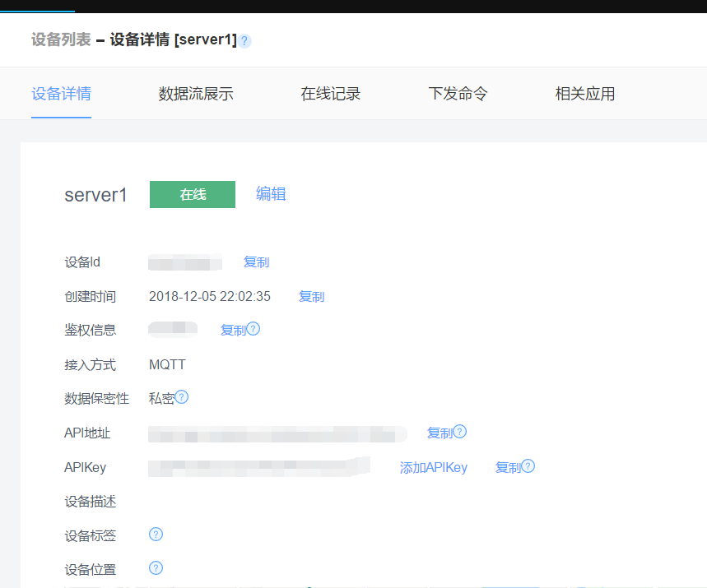
Task: Open help tooltip beside the [server1] page title
Action: (x=244, y=39)
